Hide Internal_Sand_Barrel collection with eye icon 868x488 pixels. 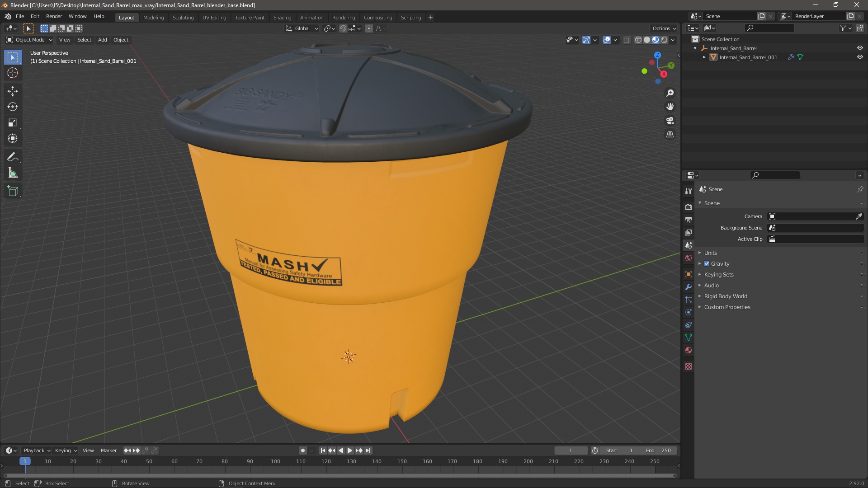tap(860, 48)
